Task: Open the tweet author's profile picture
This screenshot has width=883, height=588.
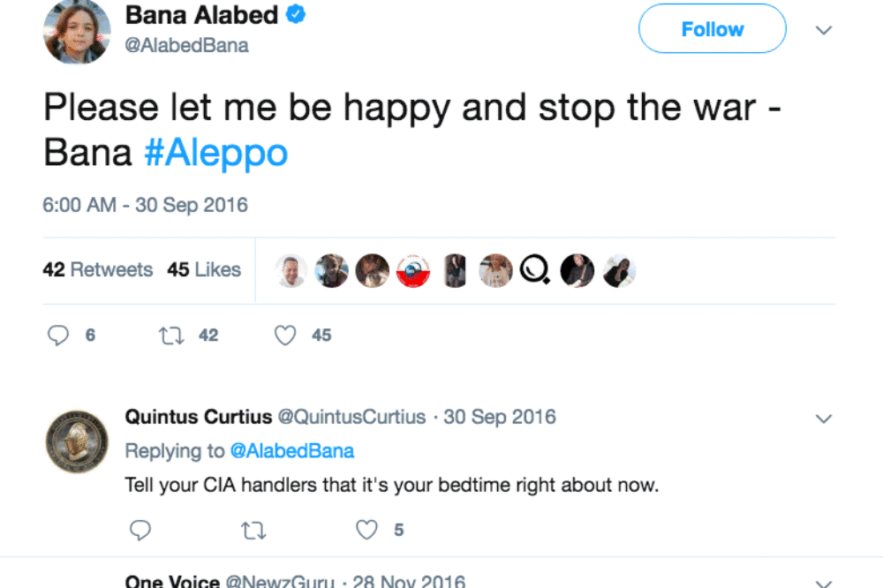Action: (78, 31)
